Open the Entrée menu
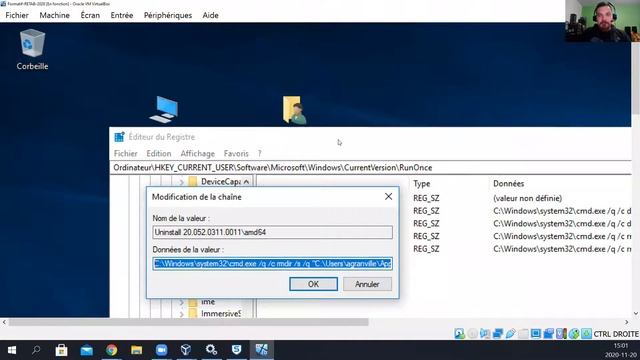This screenshot has height=360, width=640. (122, 15)
